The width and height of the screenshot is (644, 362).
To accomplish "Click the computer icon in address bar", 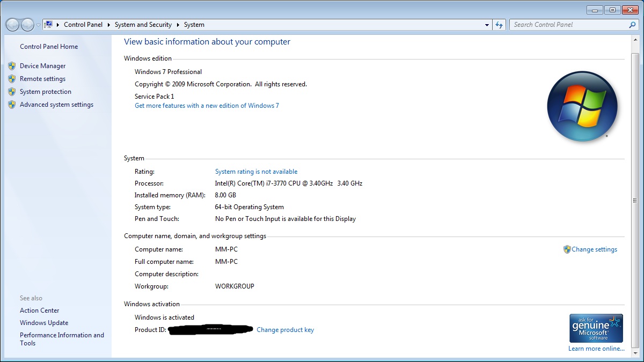I will (49, 25).
